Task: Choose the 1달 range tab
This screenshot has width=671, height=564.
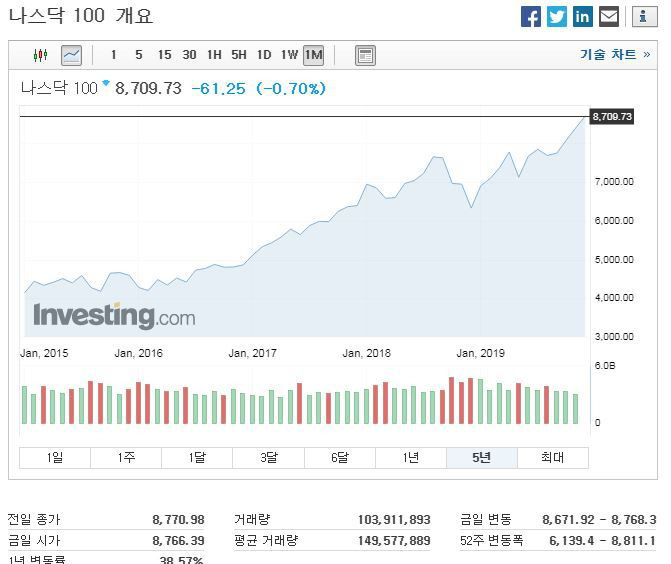Action: pyautogui.click(x=197, y=458)
